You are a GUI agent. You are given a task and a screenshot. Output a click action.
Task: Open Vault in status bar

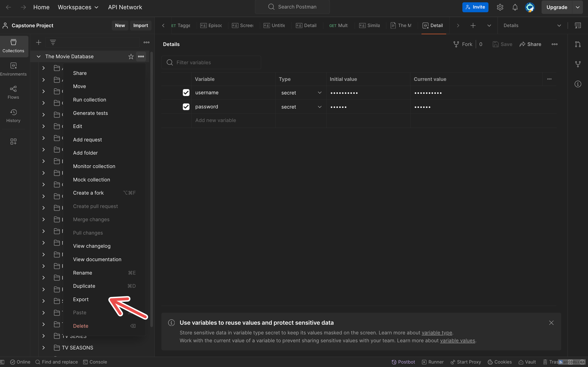click(527, 362)
